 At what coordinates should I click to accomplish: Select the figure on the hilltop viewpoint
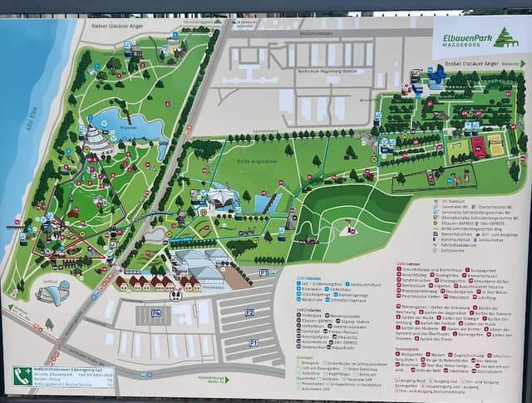coord(348,225)
